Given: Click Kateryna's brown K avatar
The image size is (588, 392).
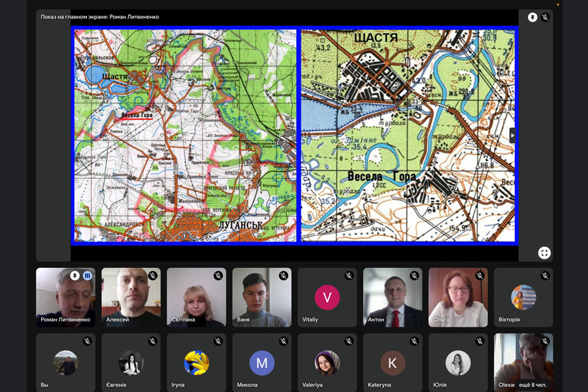Looking at the screenshot, I should tap(393, 363).
